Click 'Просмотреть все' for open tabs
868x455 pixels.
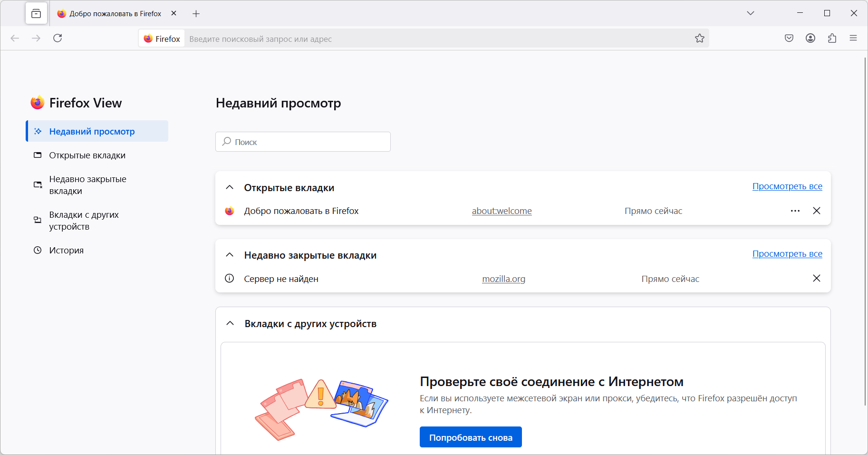coord(787,186)
